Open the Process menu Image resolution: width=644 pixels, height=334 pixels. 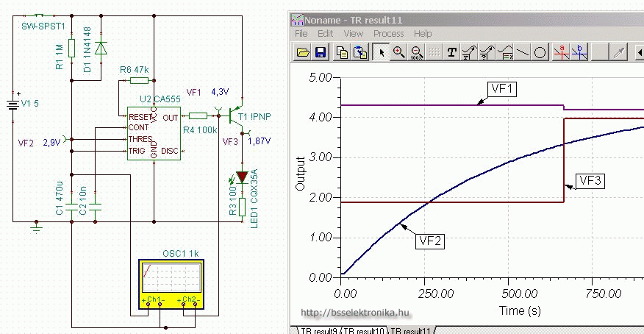pyautogui.click(x=388, y=34)
